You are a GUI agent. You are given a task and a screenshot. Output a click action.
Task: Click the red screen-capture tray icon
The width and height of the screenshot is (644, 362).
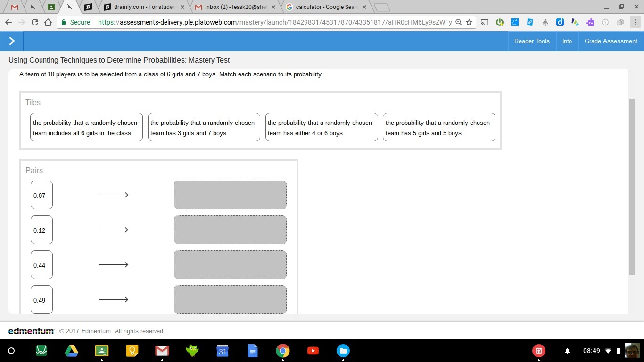(x=539, y=351)
